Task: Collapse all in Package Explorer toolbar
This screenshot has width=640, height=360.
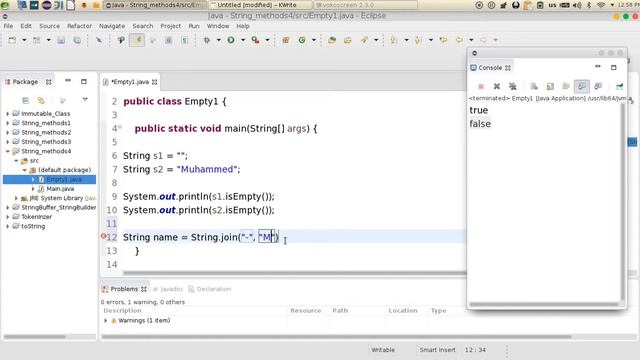Action: click(x=25, y=100)
